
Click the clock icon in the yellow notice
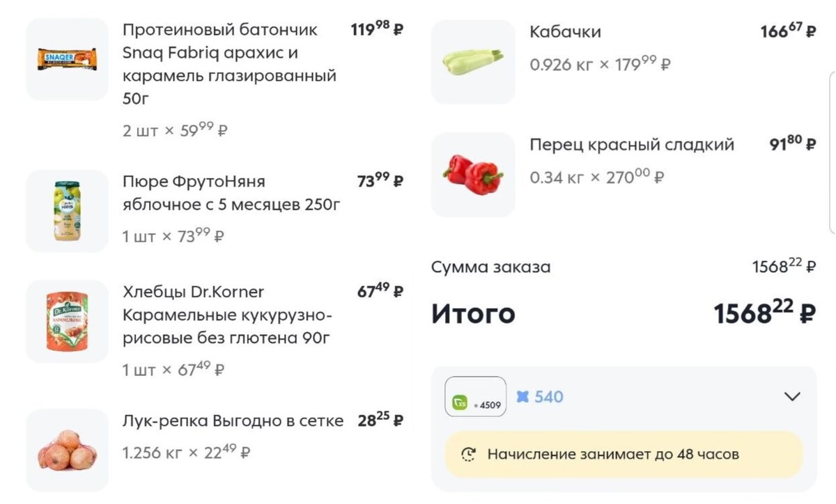click(x=469, y=454)
